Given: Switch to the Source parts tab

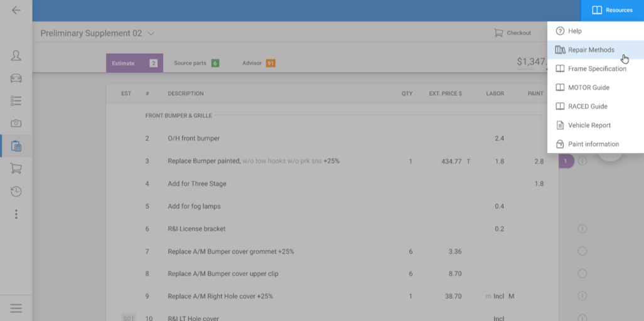Looking at the screenshot, I should pos(196,63).
